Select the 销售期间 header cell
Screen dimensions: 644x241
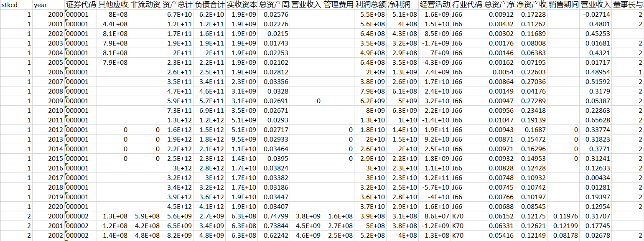tap(563, 5)
